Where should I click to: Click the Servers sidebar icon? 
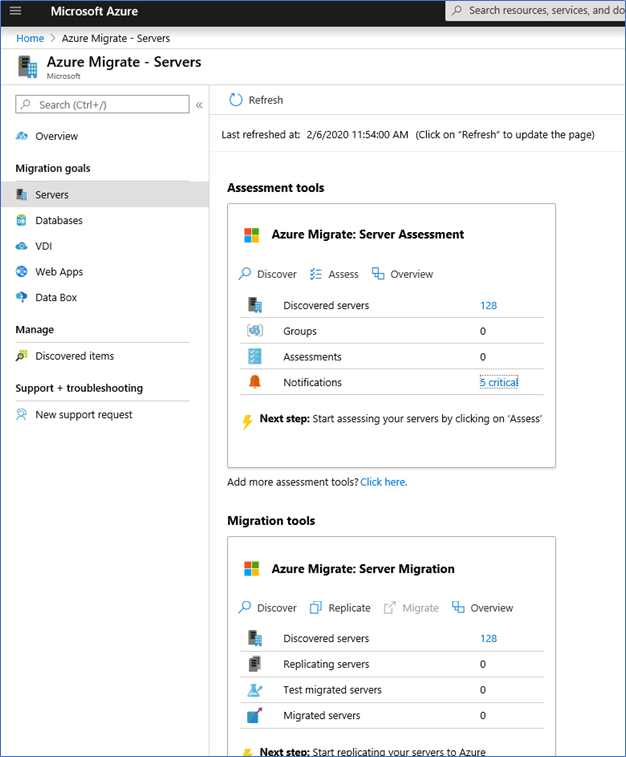pos(22,195)
